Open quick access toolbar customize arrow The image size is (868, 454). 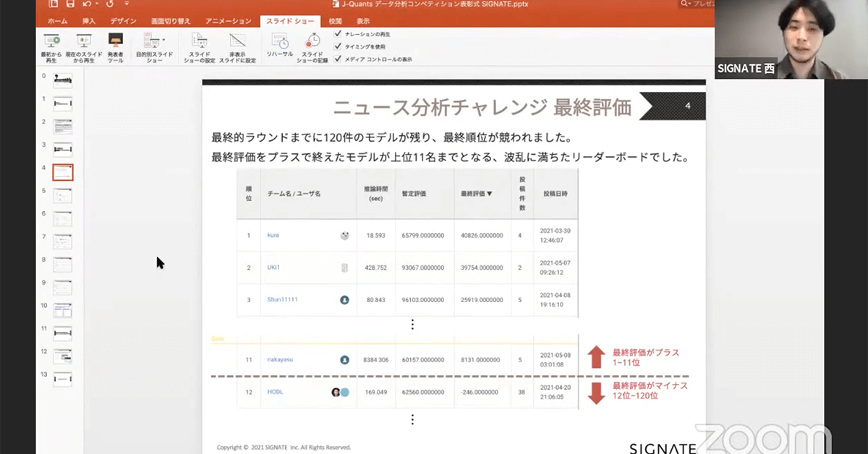[127, 4]
